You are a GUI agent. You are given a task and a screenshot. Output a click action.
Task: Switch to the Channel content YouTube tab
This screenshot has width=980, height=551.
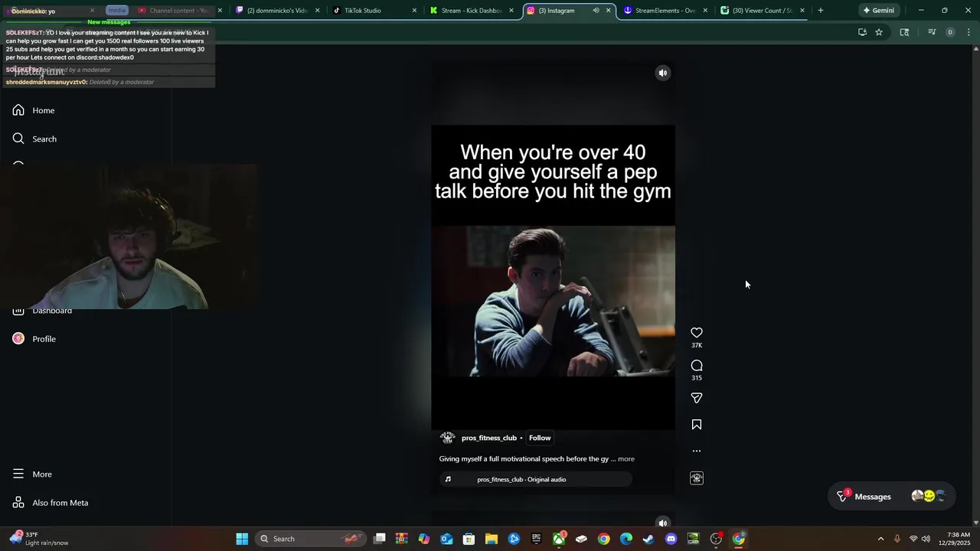pyautogui.click(x=179, y=11)
